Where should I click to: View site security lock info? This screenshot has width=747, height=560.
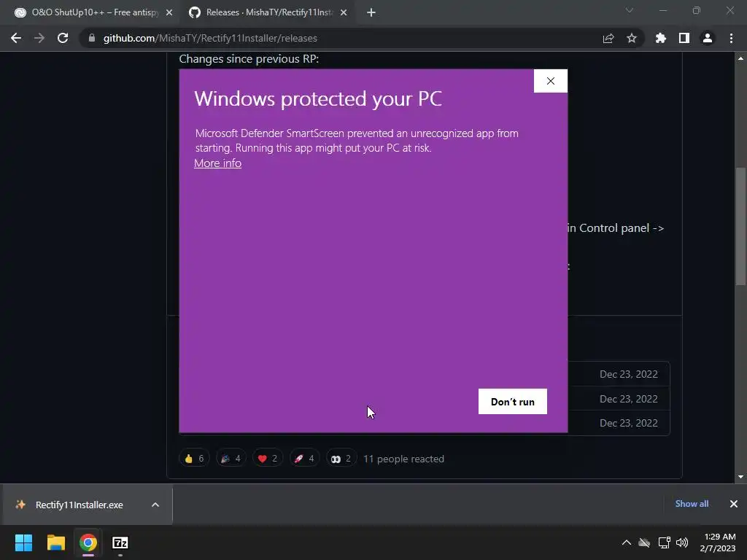(92, 38)
